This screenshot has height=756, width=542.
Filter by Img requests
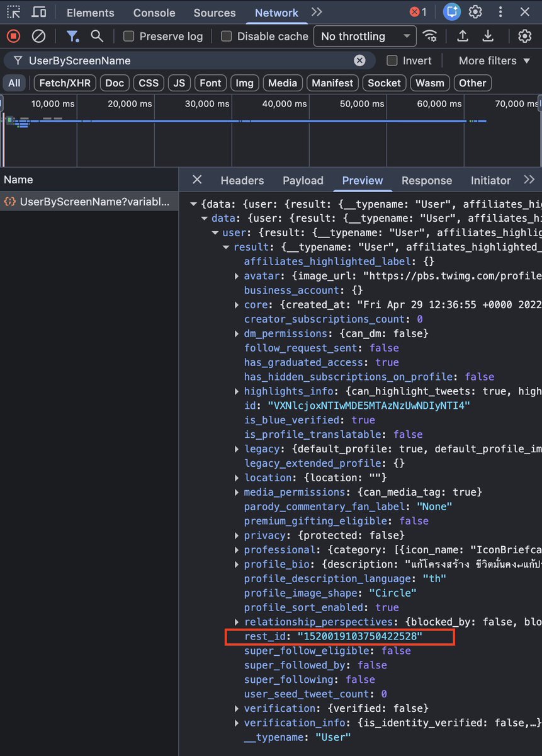pos(244,83)
